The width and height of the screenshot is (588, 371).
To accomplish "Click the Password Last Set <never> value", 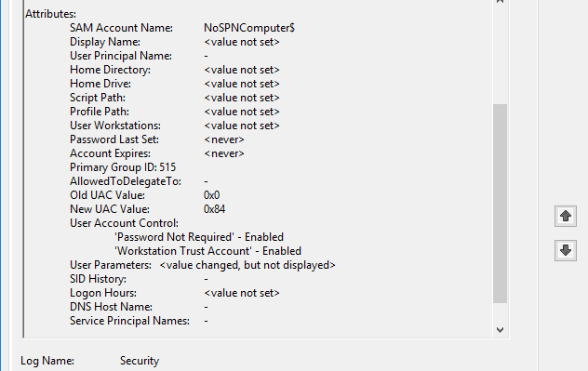I will (x=224, y=139).
